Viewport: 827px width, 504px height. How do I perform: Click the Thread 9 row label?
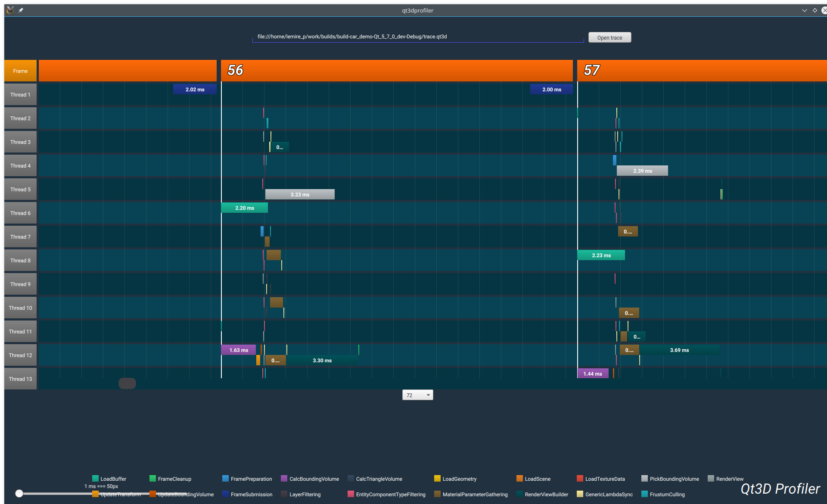point(20,284)
